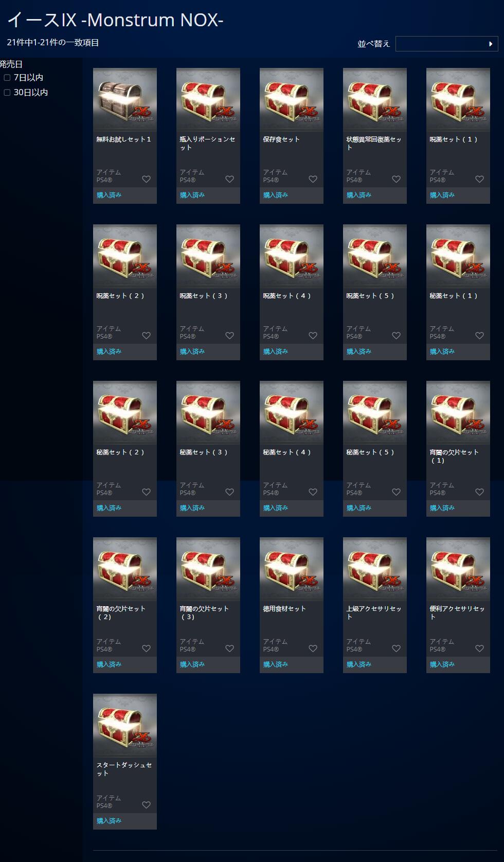The image size is (504, 862).
Task: Click 購入済み under 呪薬セット(5)
Action: click(x=359, y=351)
